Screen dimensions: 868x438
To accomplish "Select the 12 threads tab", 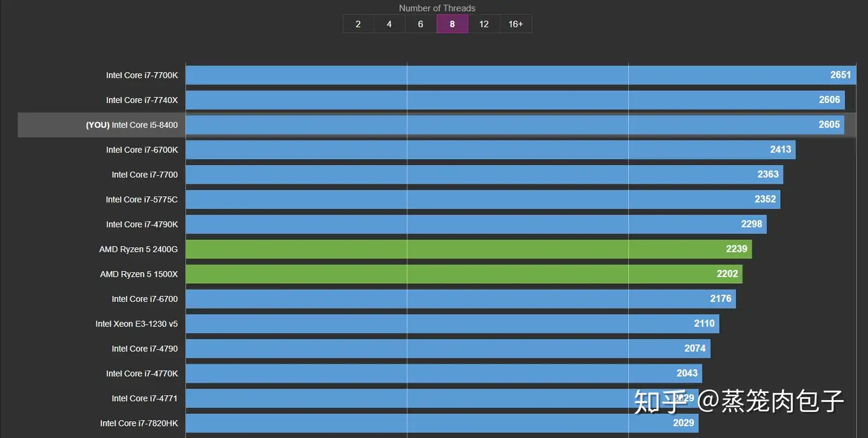I will coord(483,24).
